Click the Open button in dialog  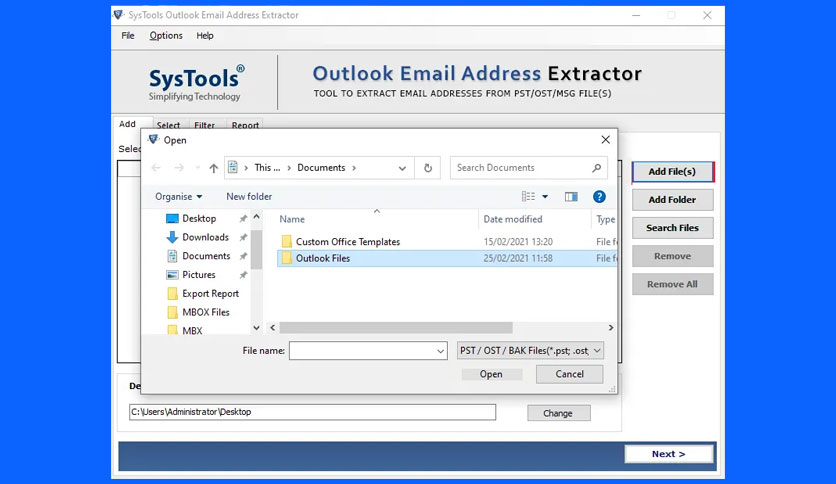491,374
